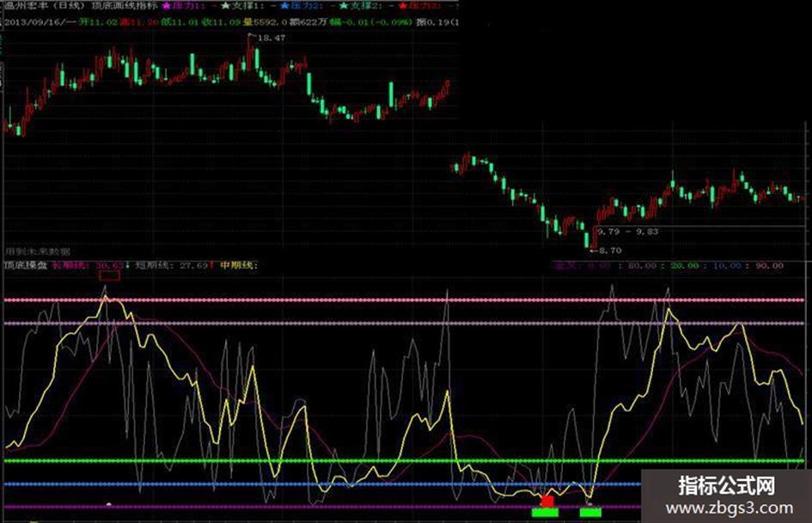The image size is (812, 523).
Task: Click the 9.79 - 9.83 gap label
Action: coord(627,232)
